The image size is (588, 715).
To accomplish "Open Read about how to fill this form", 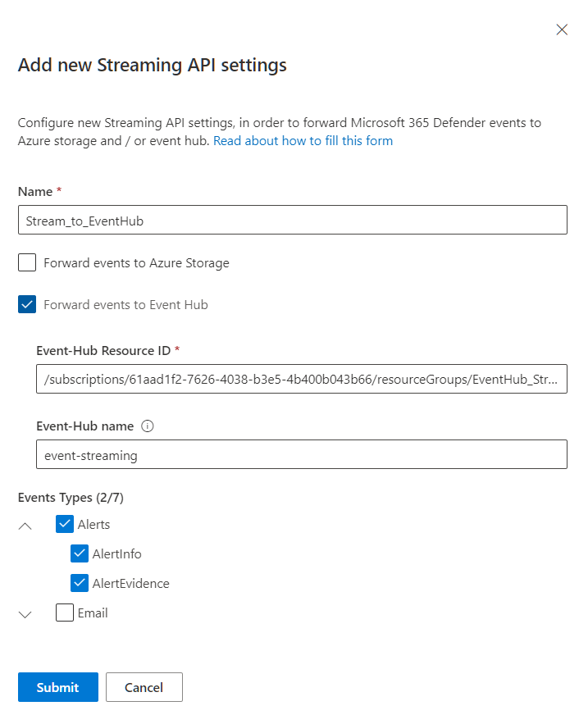I will click(302, 140).
